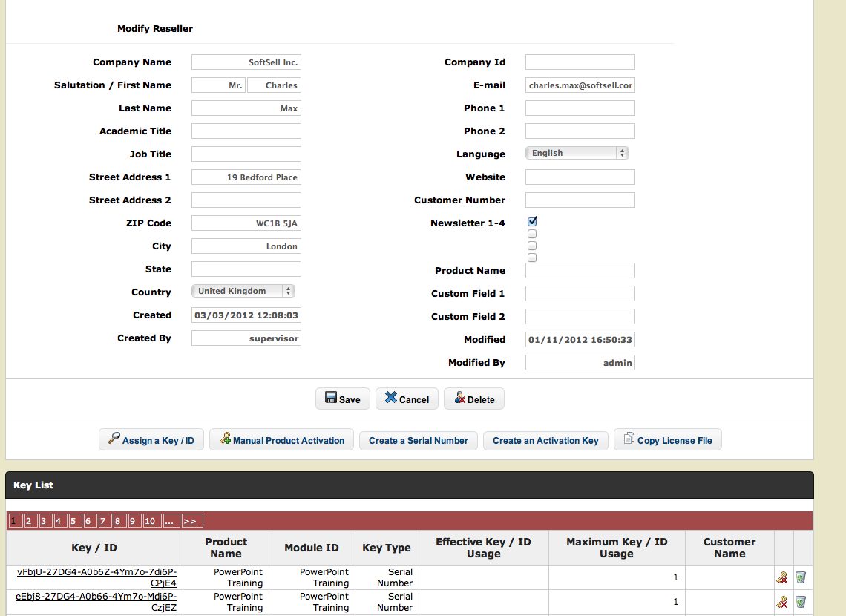Screen dimensions: 846x616
Task: Click the floppy disk Save icon
Action: click(331, 398)
